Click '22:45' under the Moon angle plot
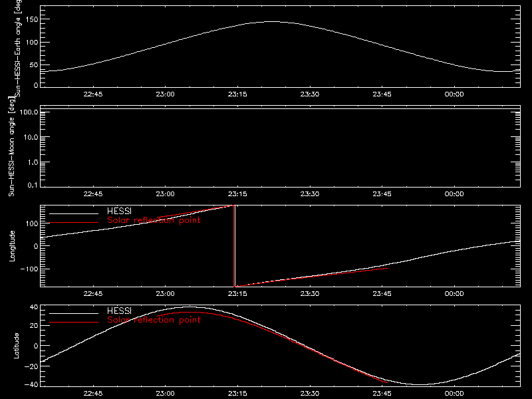Image resolution: width=532 pixels, height=399 pixels. (93, 194)
